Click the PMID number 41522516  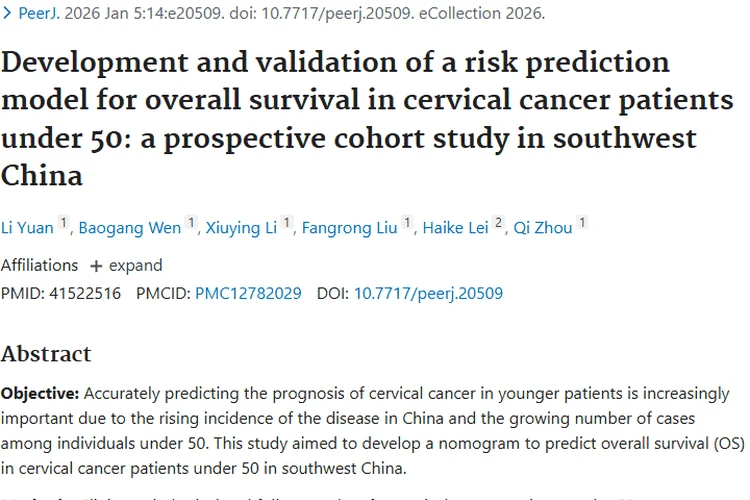coord(85,293)
